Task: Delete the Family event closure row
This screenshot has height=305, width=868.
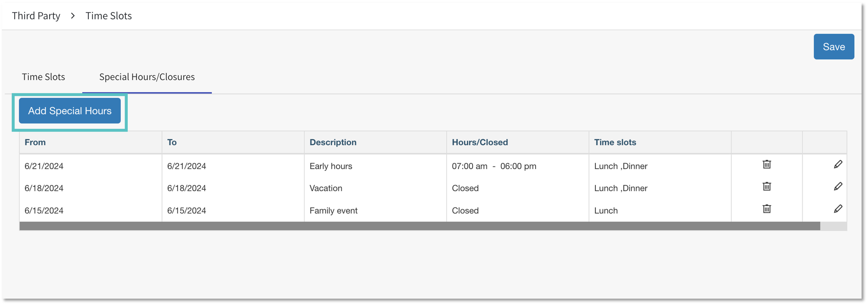Action: point(767,209)
